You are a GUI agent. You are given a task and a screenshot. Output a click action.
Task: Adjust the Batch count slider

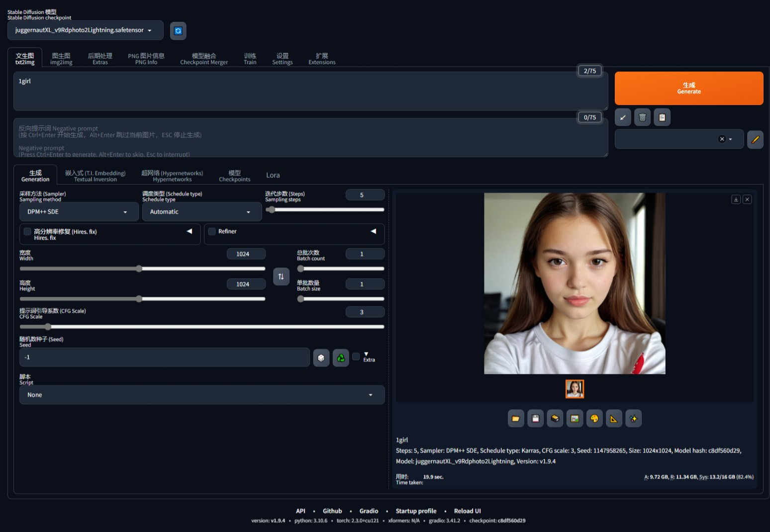(x=341, y=269)
